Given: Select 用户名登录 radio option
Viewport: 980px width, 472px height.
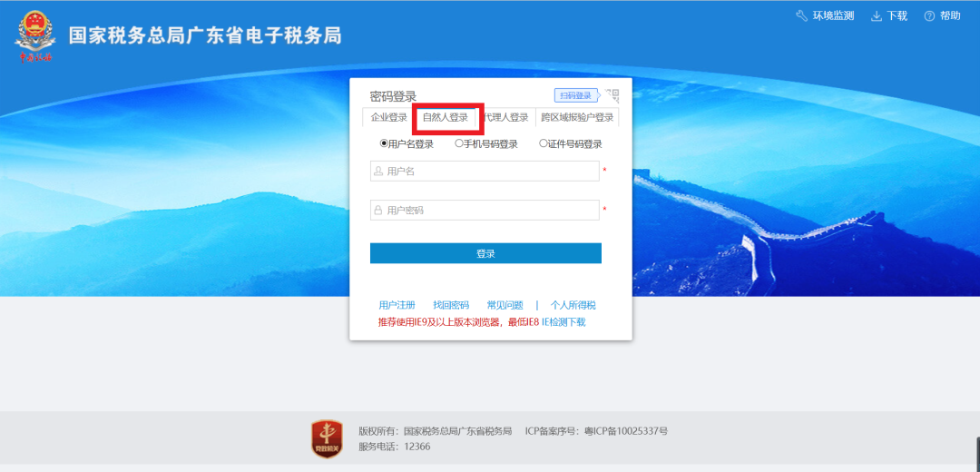Looking at the screenshot, I should pyautogui.click(x=384, y=143).
